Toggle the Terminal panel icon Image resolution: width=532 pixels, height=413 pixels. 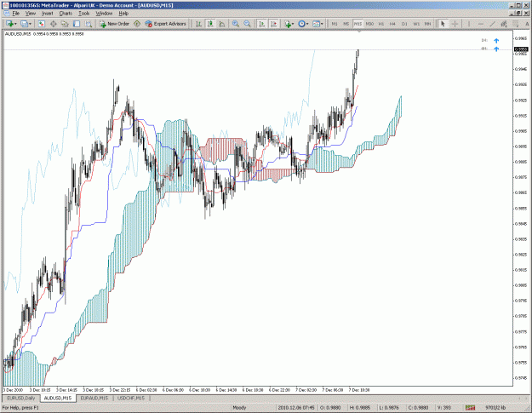[77, 24]
